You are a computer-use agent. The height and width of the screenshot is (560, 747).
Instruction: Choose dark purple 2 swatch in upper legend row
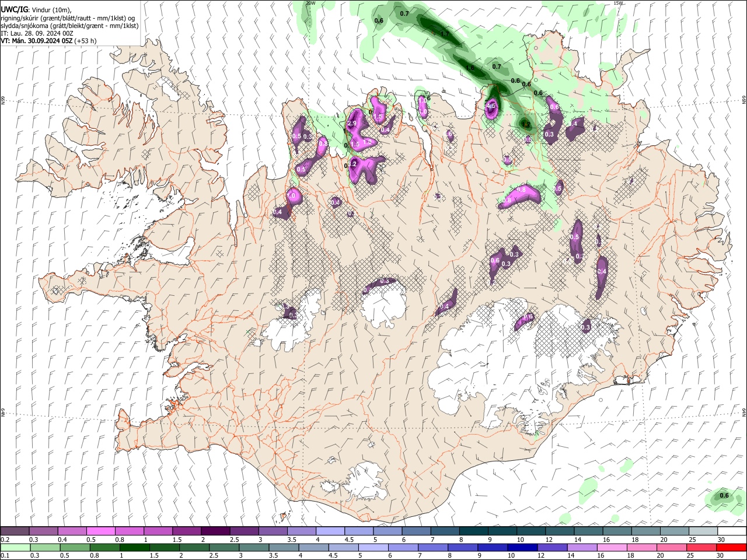pos(215,531)
